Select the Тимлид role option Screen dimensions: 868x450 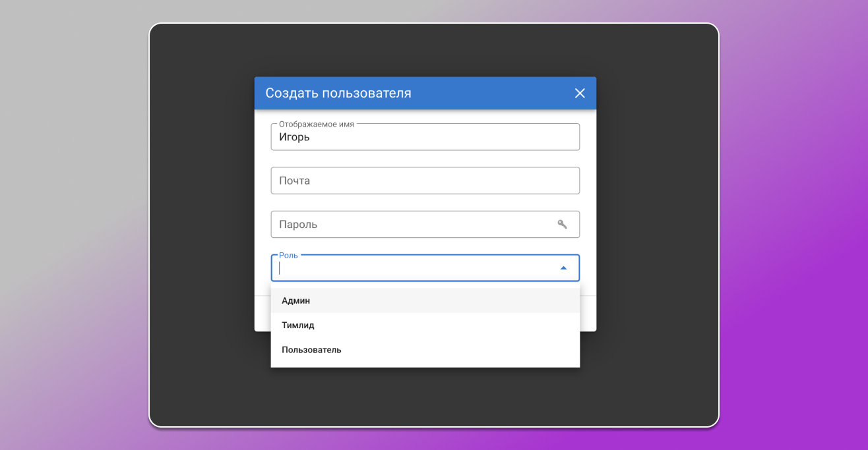[297, 325]
